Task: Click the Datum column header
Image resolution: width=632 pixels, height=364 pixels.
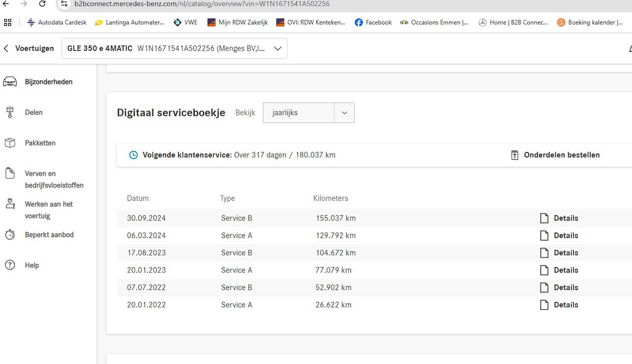Action: [x=138, y=198]
